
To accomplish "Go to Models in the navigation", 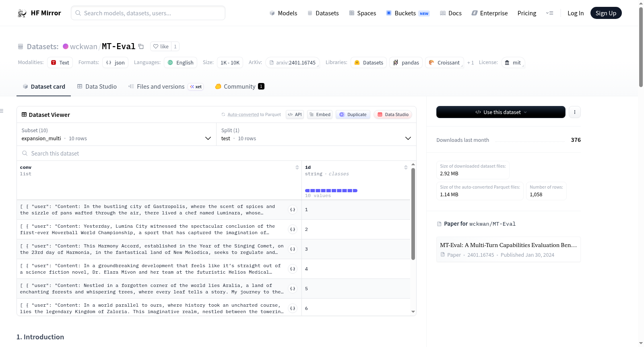I will click(x=283, y=13).
